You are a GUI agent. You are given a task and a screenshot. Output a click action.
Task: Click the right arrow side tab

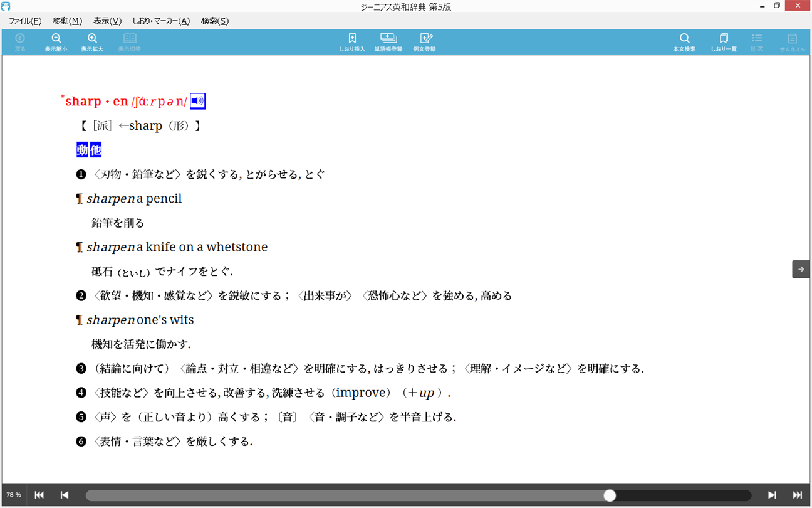click(801, 269)
